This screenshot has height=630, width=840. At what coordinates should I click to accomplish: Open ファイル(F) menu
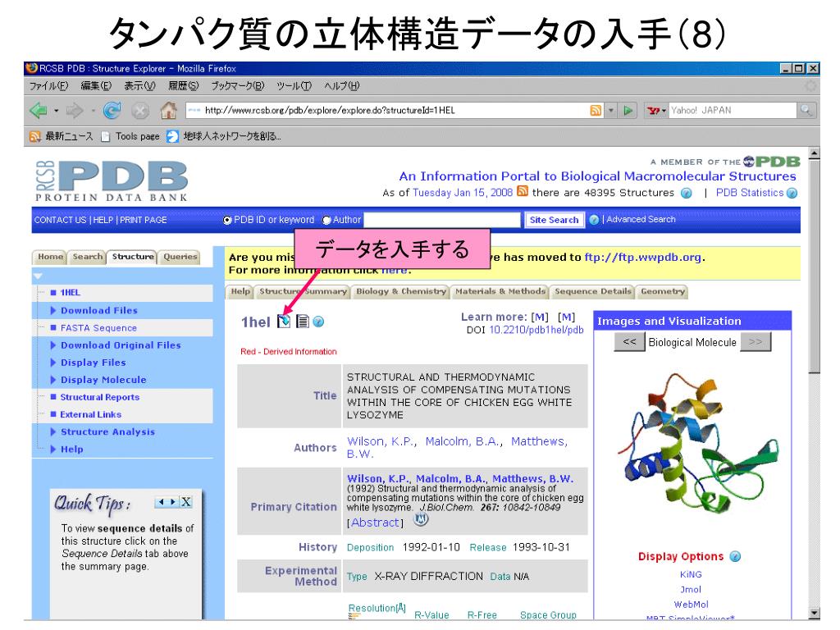coord(48,85)
